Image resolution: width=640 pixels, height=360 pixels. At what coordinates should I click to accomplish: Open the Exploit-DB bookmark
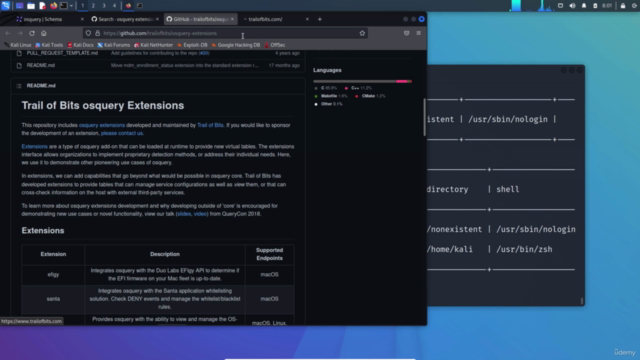pyautogui.click(x=192, y=45)
